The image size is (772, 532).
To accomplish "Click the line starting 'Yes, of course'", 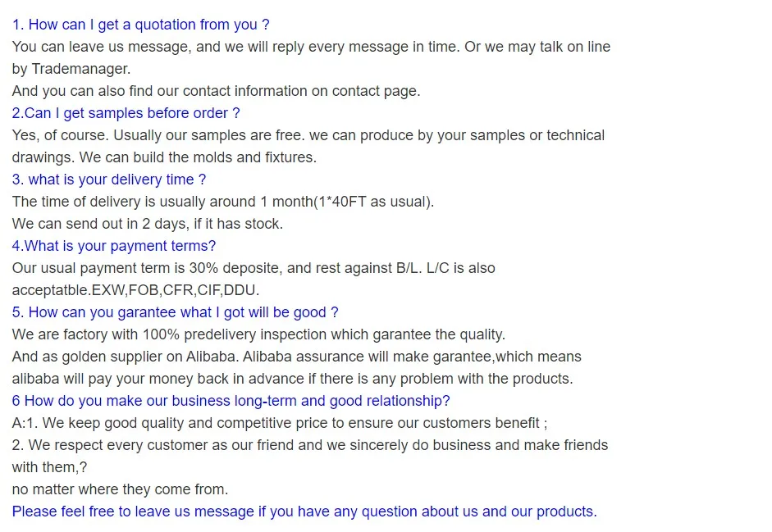I will click(x=308, y=135).
